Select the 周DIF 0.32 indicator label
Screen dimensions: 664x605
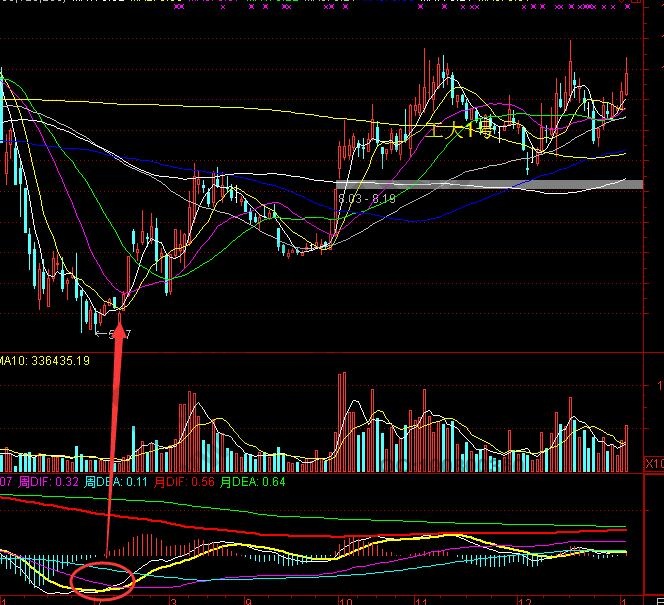(48, 483)
